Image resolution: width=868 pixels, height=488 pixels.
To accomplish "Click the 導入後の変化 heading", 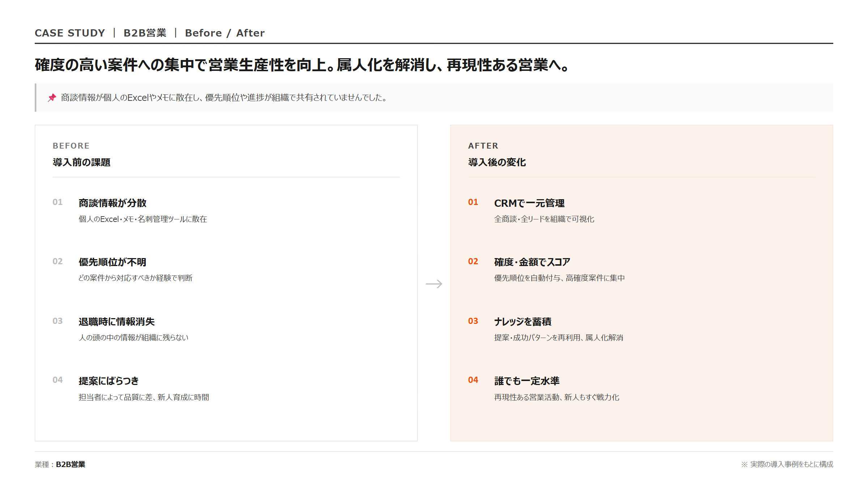I will (497, 162).
